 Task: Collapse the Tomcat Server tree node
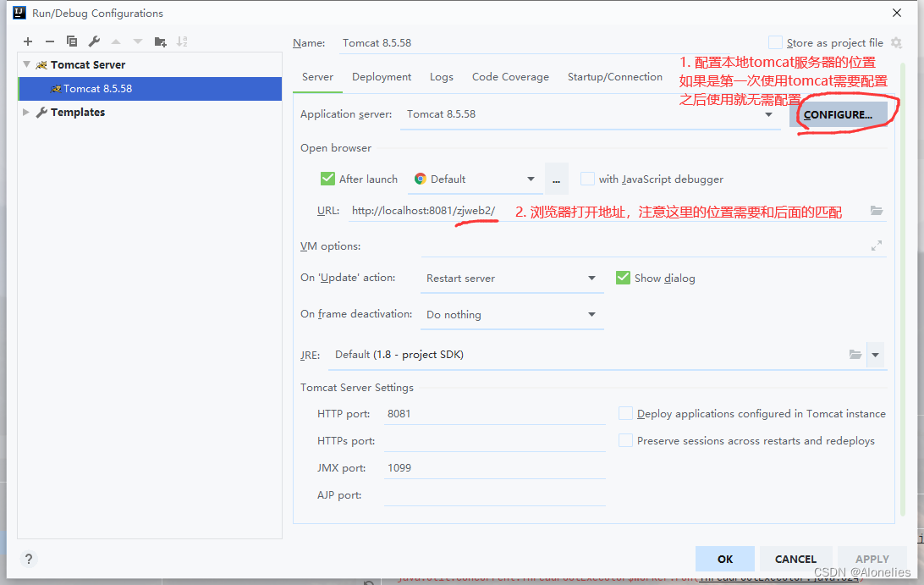[x=26, y=64]
